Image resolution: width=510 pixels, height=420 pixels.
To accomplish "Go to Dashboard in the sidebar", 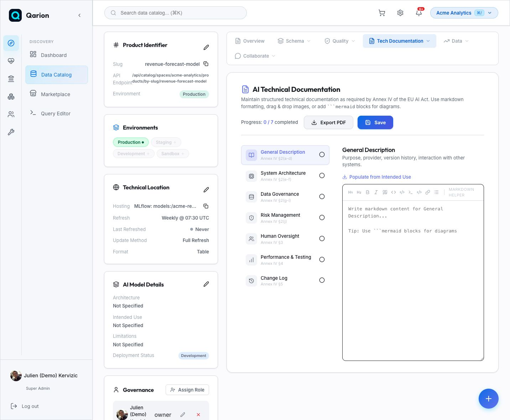I will pyautogui.click(x=57, y=55).
